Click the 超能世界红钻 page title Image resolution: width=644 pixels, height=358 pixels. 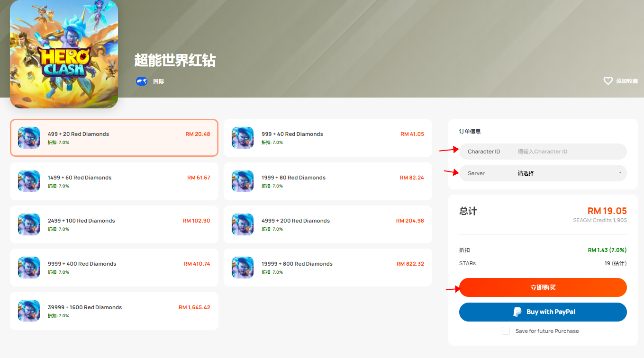(x=175, y=60)
